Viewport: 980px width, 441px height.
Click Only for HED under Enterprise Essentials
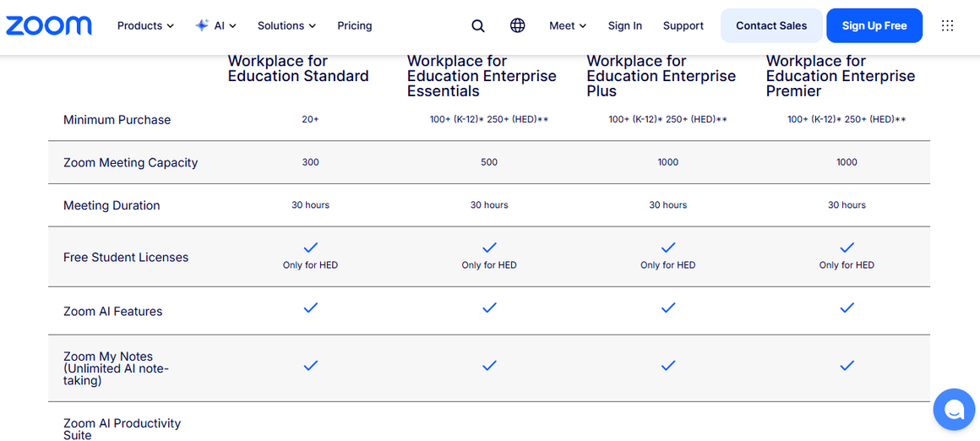click(x=489, y=264)
